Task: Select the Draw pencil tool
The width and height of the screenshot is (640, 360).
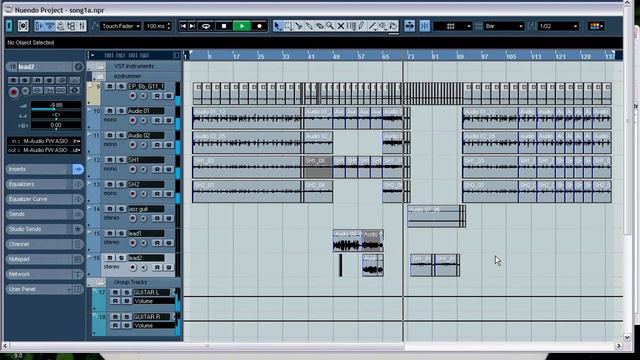Action: tap(362, 26)
